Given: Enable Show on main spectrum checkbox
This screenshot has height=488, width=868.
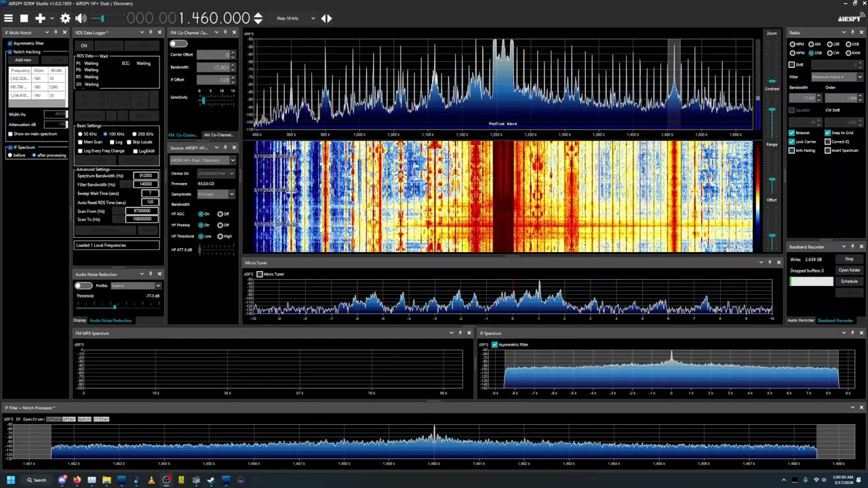Looking at the screenshot, I should coord(10,134).
